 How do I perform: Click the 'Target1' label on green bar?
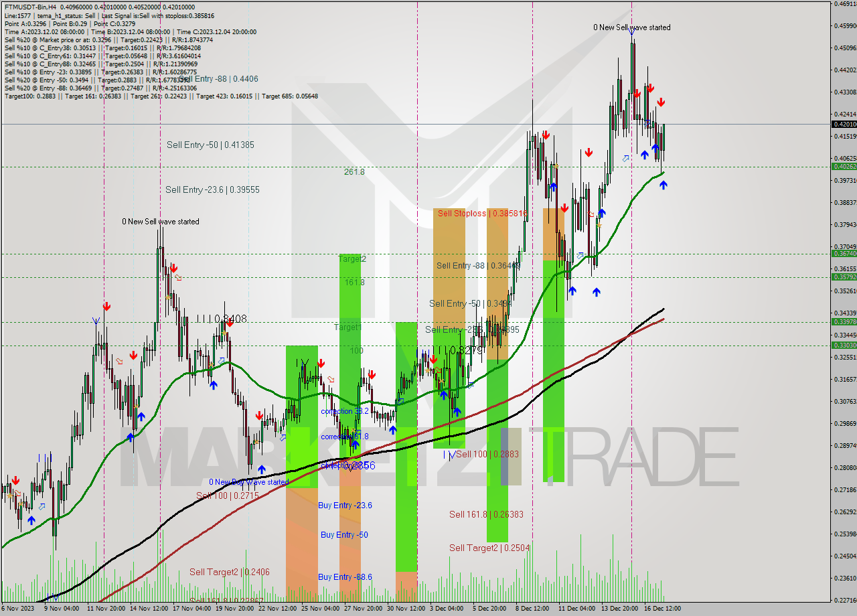[348, 327]
